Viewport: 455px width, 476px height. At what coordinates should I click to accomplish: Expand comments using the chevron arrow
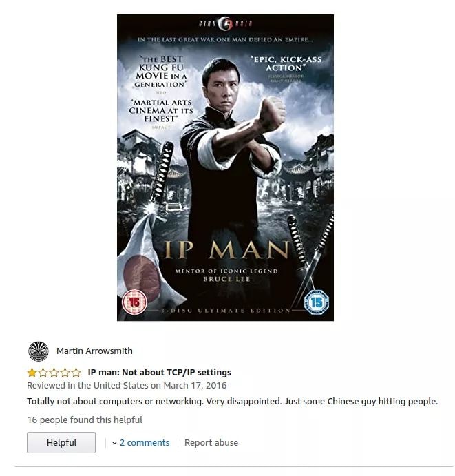(114, 443)
